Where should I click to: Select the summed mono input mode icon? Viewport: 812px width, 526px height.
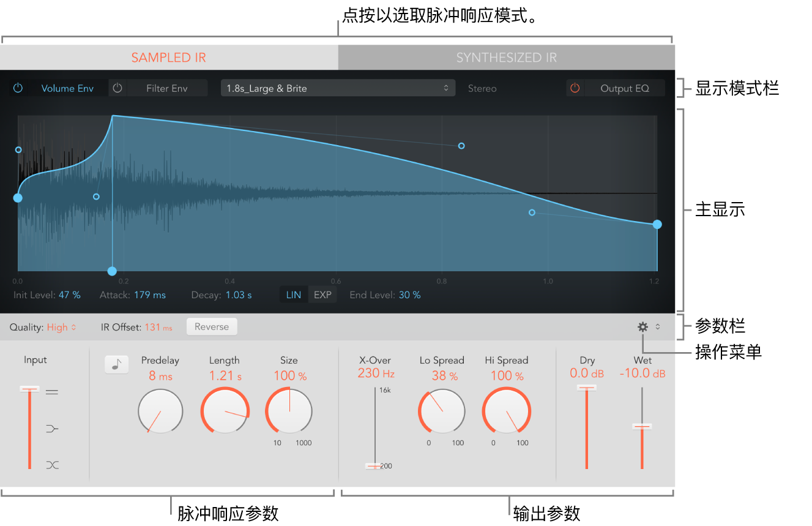[52, 428]
